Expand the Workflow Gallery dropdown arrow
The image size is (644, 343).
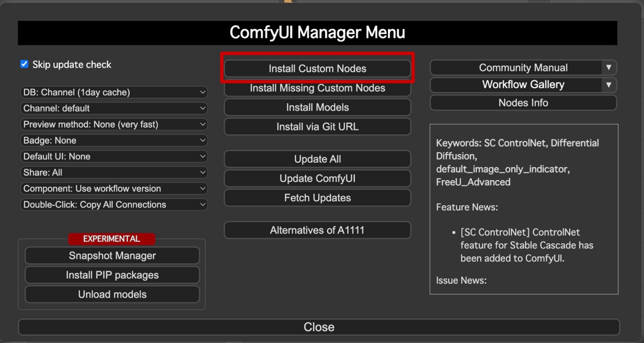pos(609,85)
